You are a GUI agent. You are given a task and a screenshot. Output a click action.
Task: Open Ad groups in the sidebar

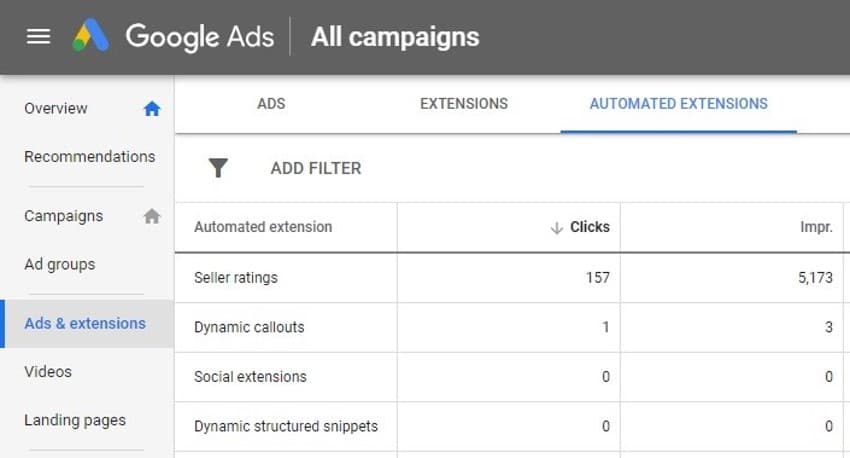[60, 265]
